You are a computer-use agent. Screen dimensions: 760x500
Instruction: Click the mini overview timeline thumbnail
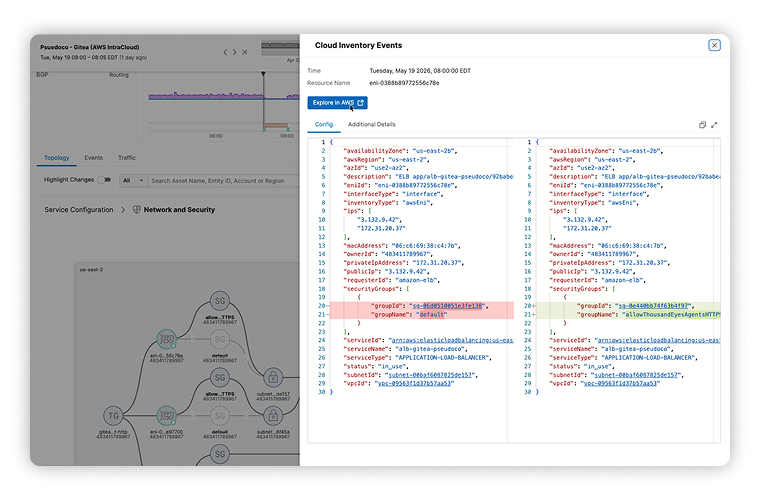(x=280, y=47)
